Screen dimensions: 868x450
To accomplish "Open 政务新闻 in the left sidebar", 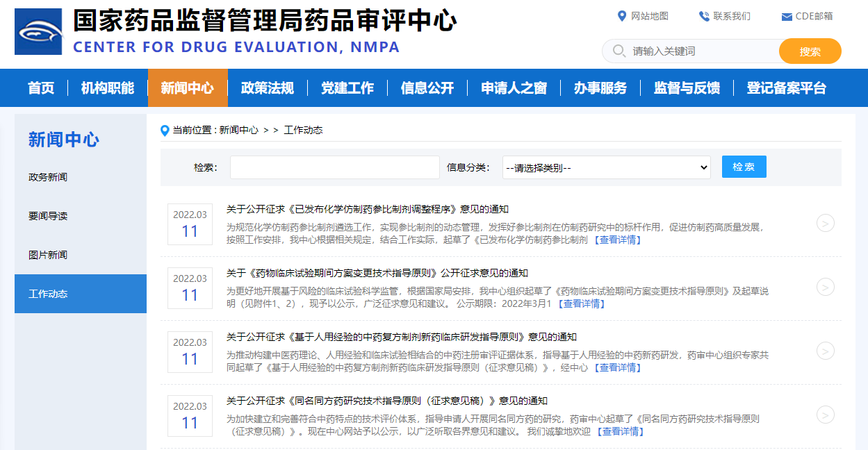I will coord(48,177).
